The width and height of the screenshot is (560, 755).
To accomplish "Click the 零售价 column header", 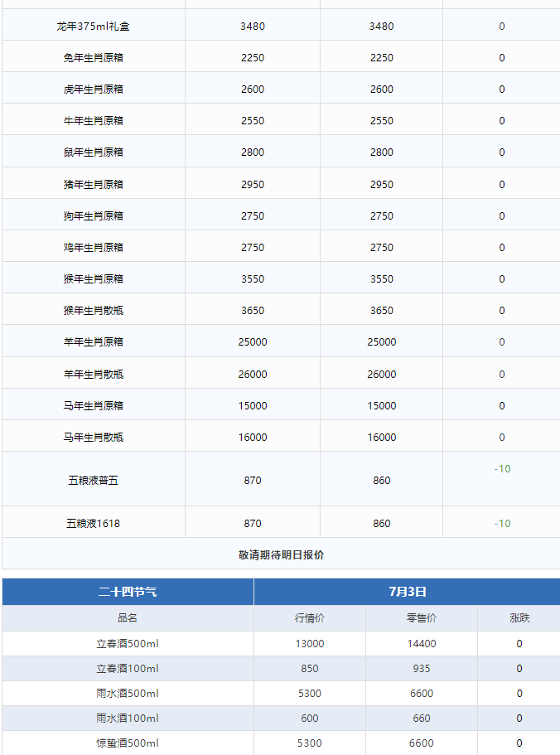I will 422,618.
